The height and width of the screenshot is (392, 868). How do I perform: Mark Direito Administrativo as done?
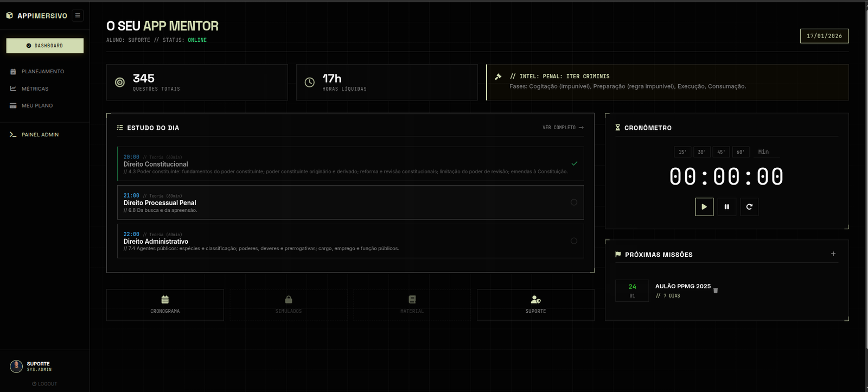pos(574,241)
